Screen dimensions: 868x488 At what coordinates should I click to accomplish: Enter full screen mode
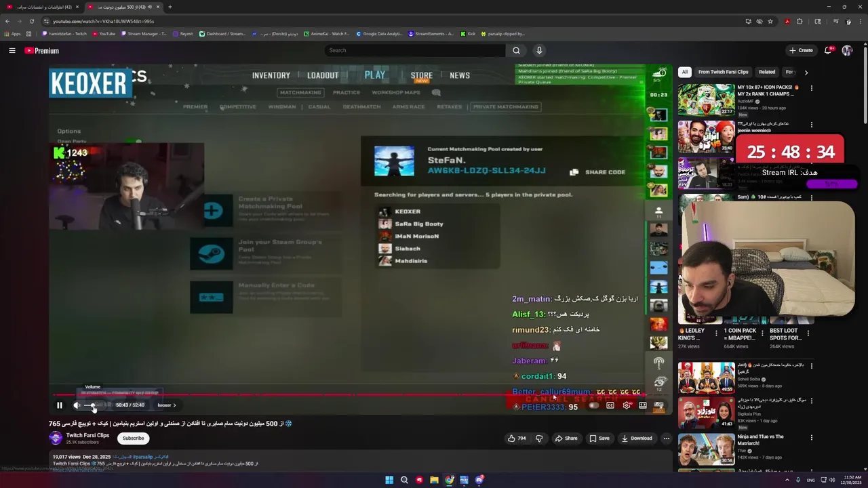coord(658,405)
